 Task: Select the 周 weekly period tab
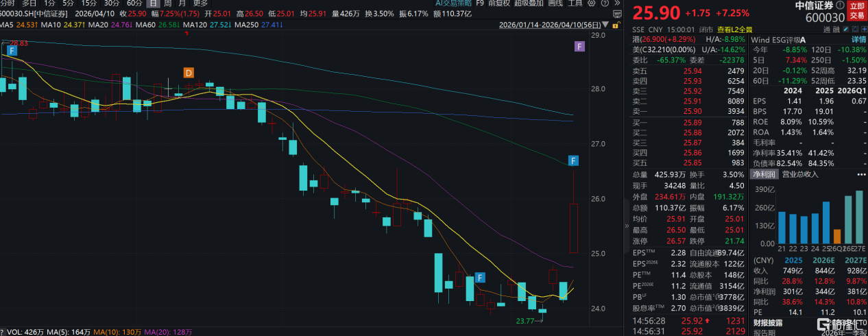tap(167, 3)
